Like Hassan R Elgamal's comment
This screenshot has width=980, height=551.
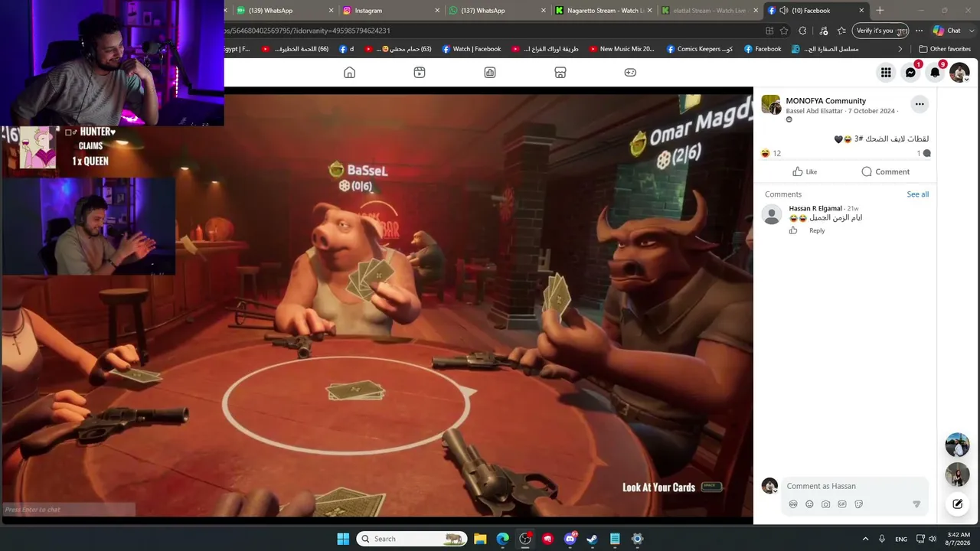(793, 230)
